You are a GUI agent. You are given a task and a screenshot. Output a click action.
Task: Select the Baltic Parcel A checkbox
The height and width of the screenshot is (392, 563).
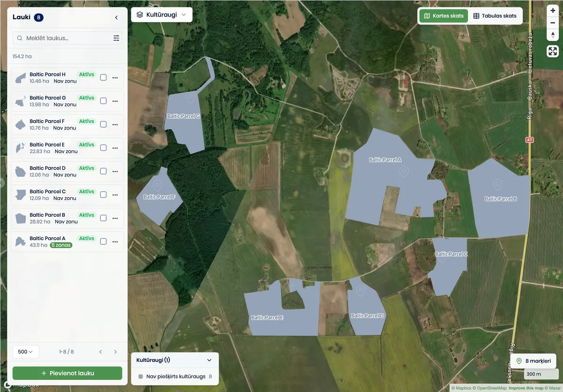click(x=103, y=242)
